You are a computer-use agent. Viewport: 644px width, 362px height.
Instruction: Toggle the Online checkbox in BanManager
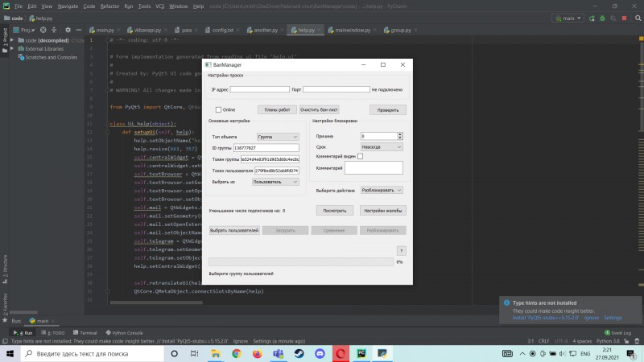tap(218, 109)
